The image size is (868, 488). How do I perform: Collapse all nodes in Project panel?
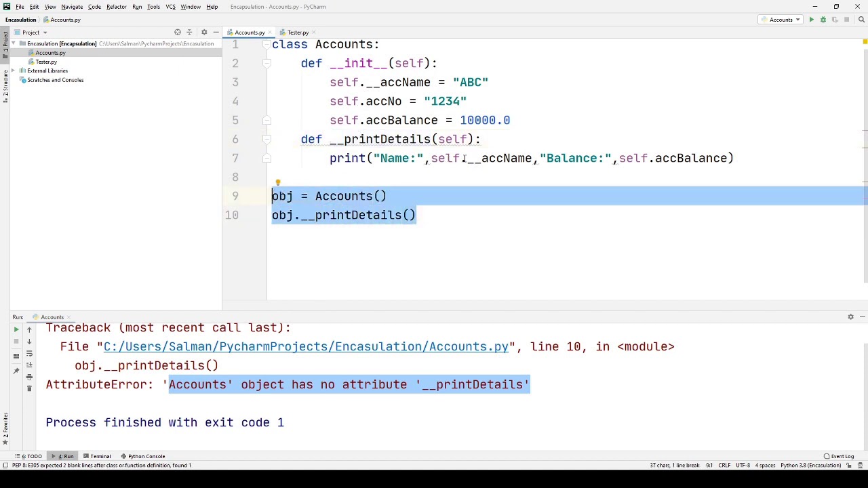coord(190,33)
